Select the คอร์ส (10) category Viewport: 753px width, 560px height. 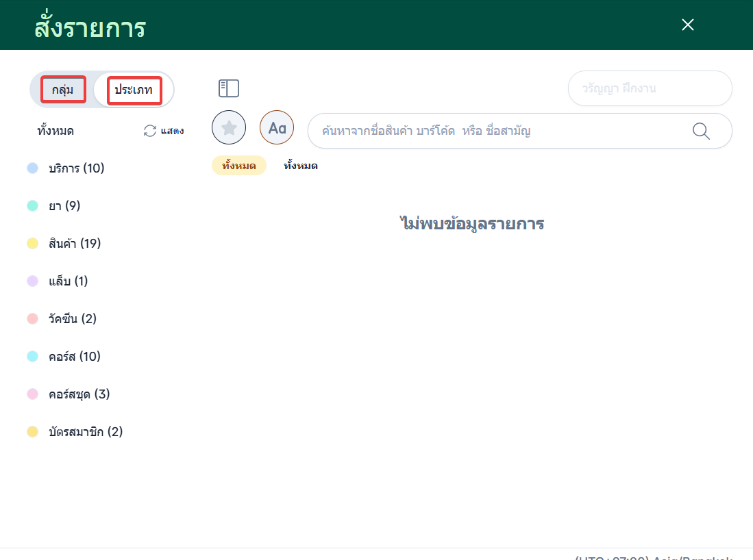[75, 357]
